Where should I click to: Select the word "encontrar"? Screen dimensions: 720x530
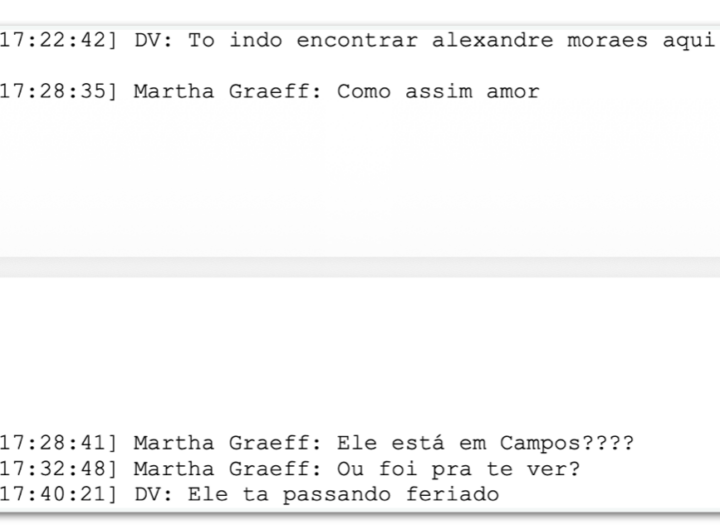click(357, 41)
